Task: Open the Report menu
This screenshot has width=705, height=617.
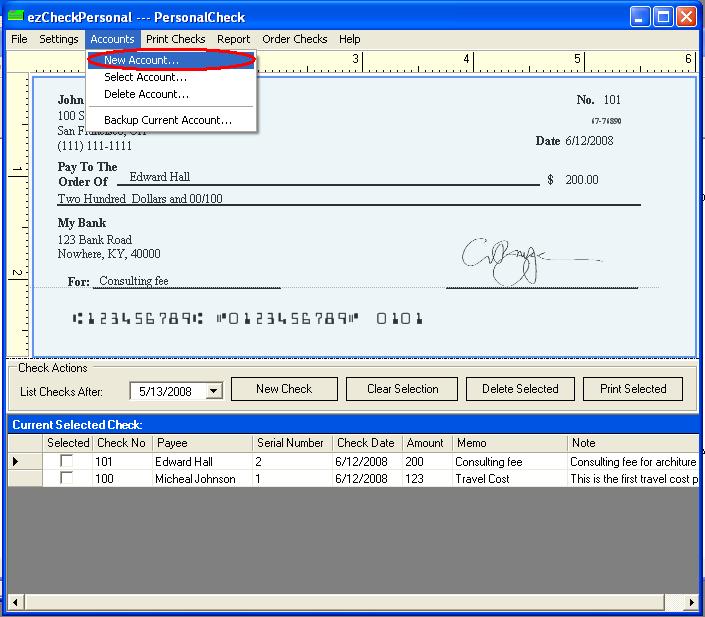Action: pos(234,39)
